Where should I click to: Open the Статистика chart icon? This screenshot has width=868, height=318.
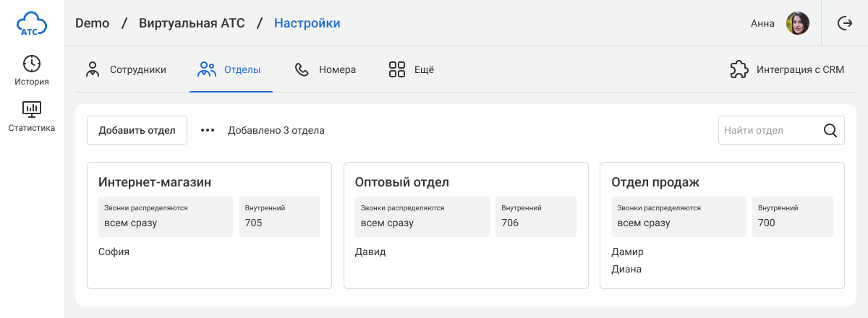click(x=32, y=109)
